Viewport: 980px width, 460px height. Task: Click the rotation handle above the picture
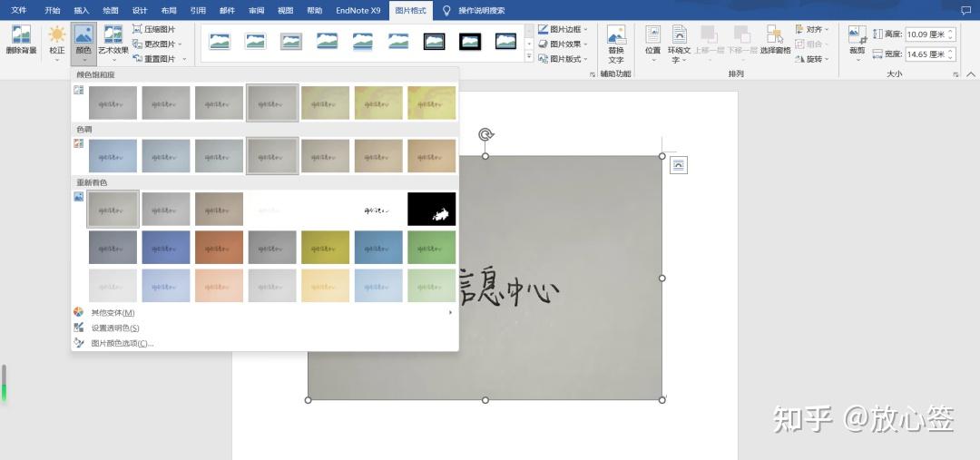485,134
